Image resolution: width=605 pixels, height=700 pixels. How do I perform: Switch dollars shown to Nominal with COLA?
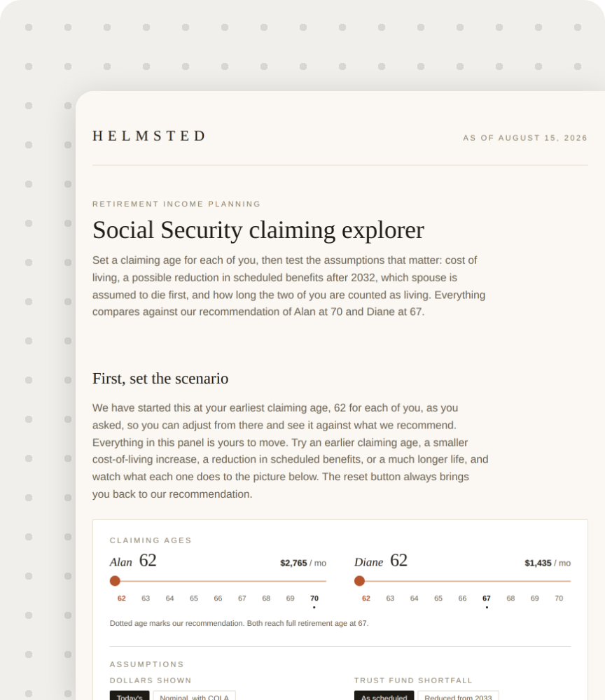[194, 696]
